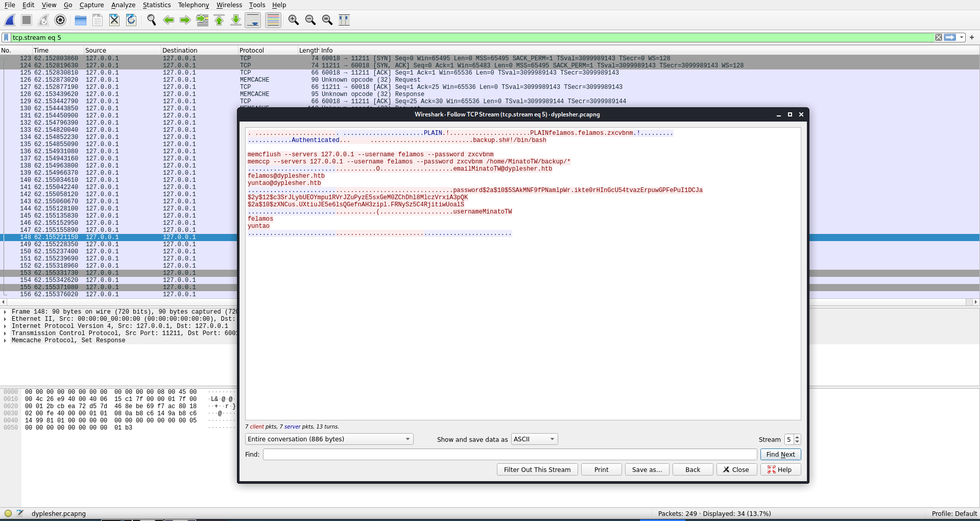Close the capture file X icon
Image resolution: width=980 pixels, height=521 pixels.
(114, 20)
